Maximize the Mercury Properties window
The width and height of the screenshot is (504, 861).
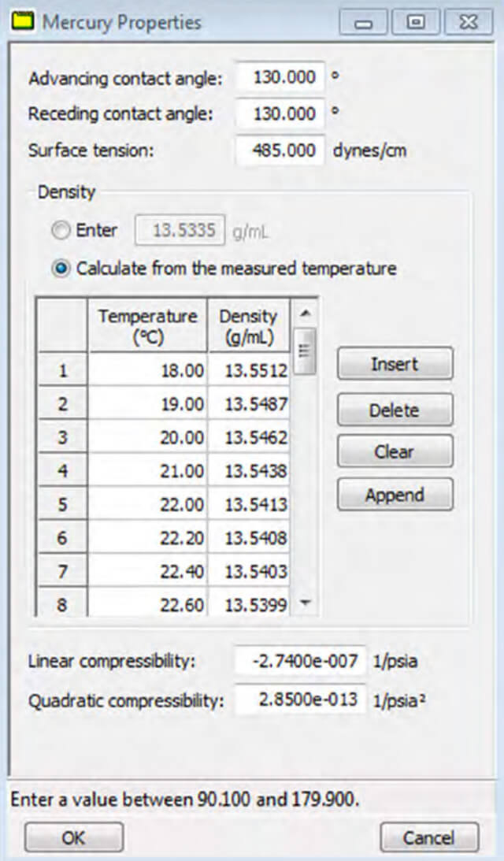pos(415,23)
